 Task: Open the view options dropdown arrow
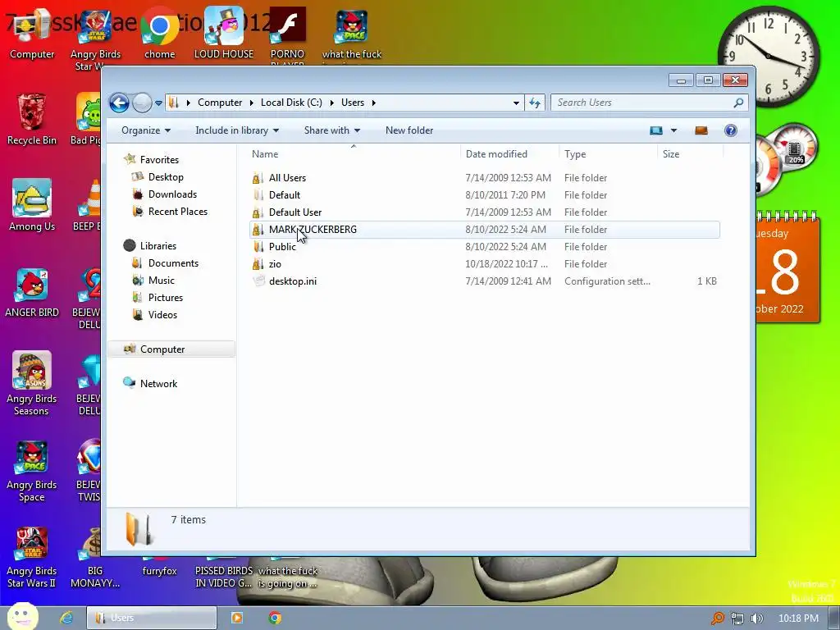(673, 130)
